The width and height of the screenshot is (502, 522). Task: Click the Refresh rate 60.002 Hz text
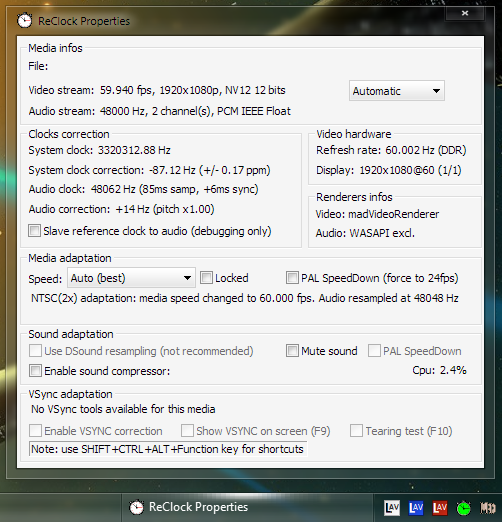(x=391, y=150)
